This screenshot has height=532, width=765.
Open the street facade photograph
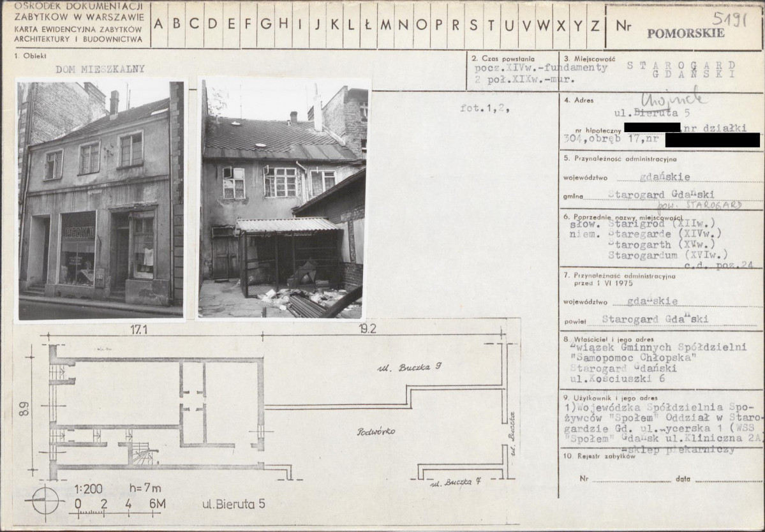(x=101, y=200)
